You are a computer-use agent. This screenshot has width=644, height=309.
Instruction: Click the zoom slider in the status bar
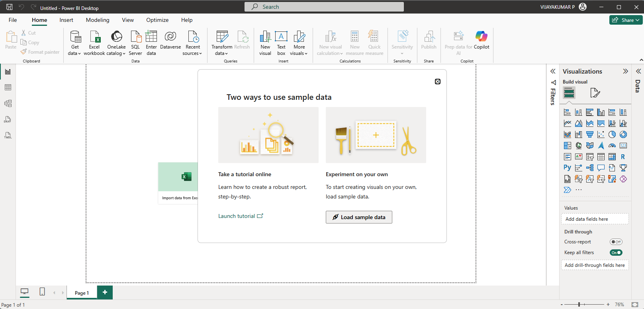[x=579, y=305]
